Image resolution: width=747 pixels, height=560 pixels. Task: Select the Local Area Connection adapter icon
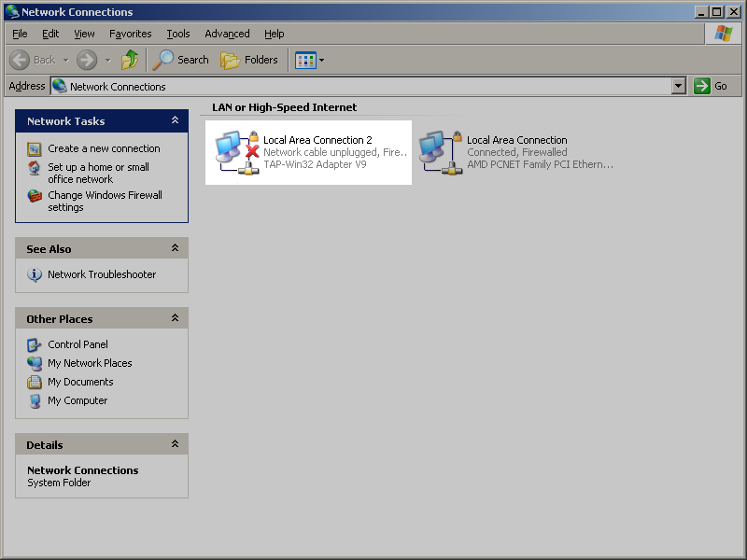(441, 152)
